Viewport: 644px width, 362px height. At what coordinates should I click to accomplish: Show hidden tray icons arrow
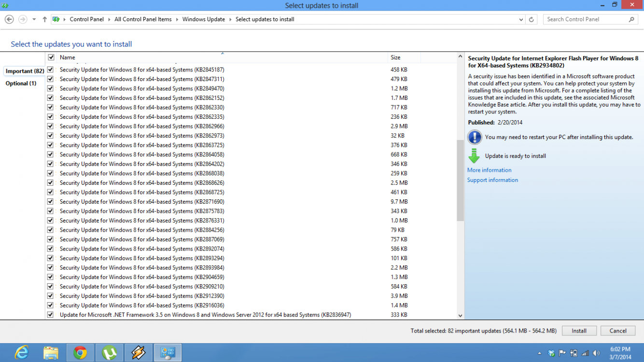point(540,353)
